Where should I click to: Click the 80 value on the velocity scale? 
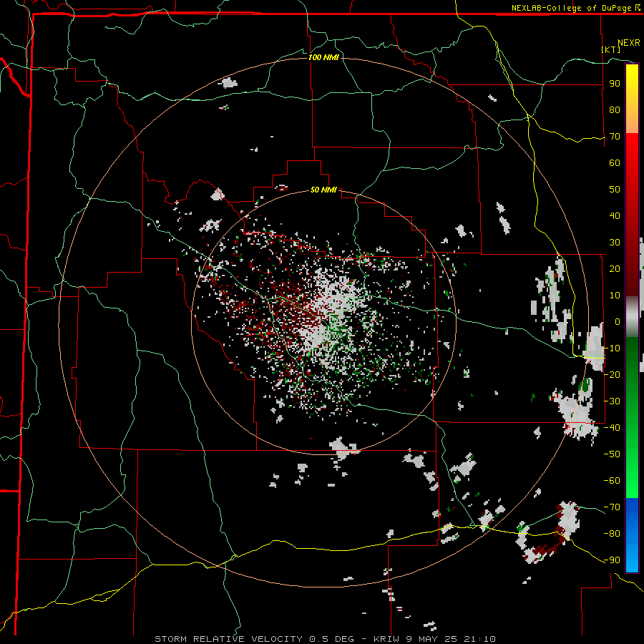pyautogui.click(x=615, y=110)
